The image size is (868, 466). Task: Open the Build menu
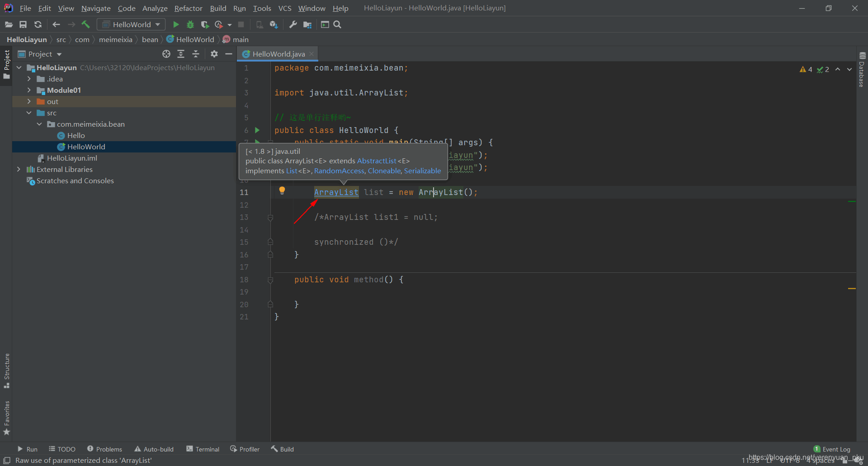pyautogui.click(x=218, y=8)
